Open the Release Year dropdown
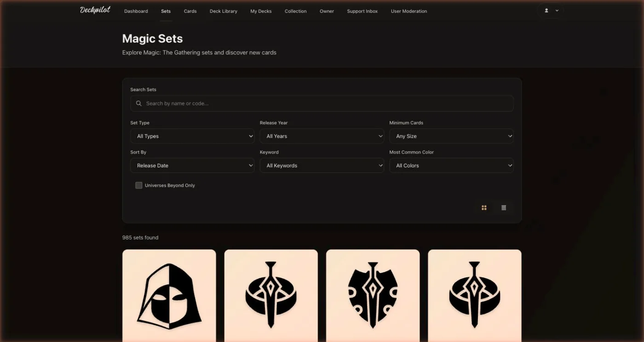Image resolution: width=644 pixels, height=342 pixels. click(x=322, y=136)
